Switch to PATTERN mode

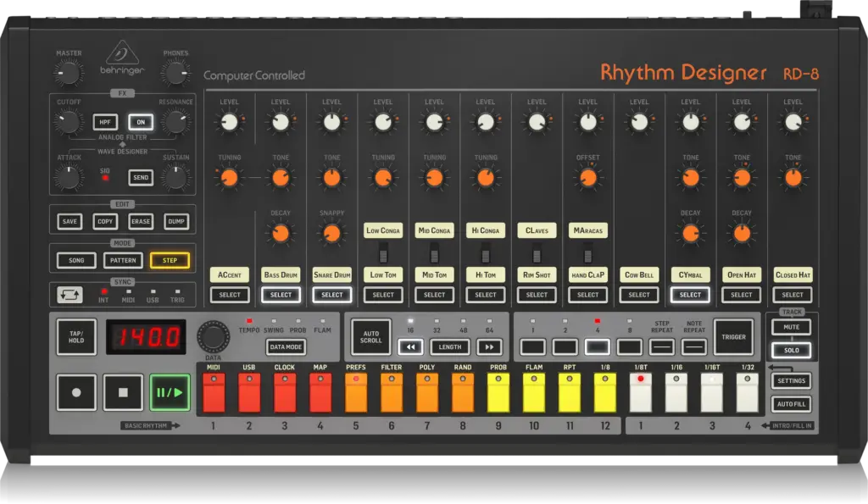click(123, 261)
